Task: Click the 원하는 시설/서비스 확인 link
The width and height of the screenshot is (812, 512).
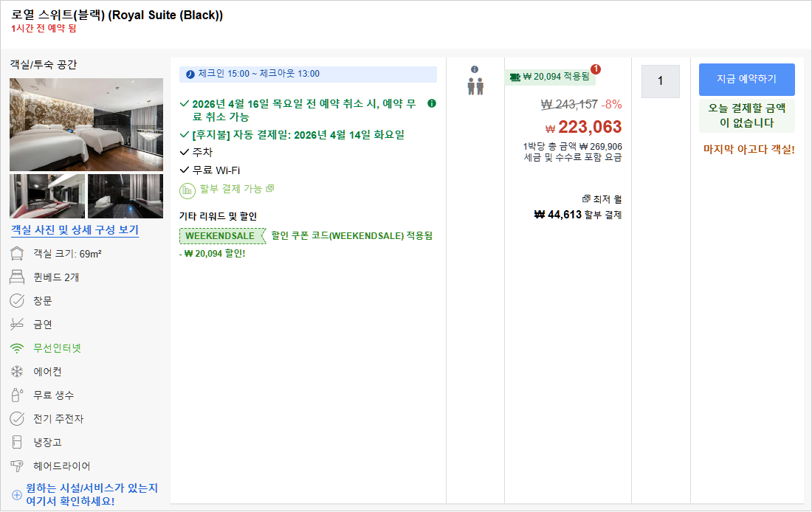Action: pos(92,494)
